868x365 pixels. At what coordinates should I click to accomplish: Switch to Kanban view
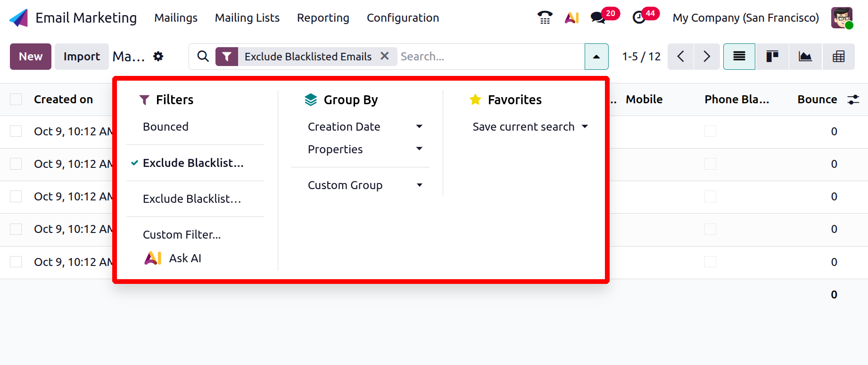[772, 57]
